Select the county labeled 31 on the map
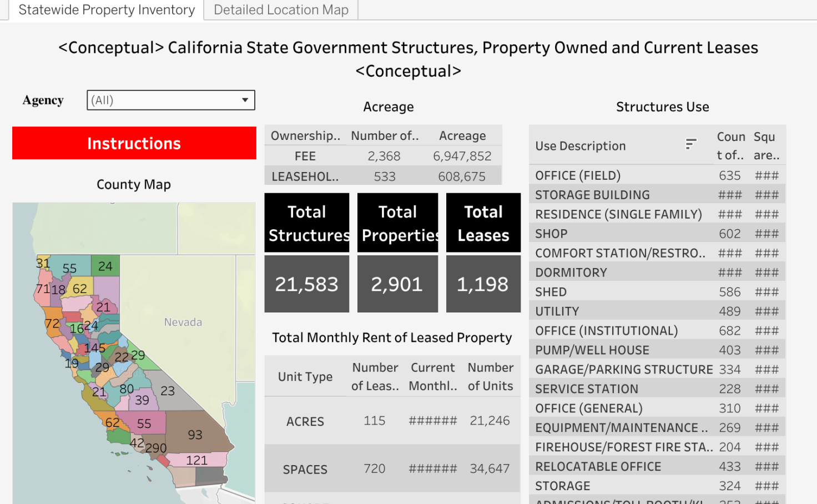 (x=43, y=263)
